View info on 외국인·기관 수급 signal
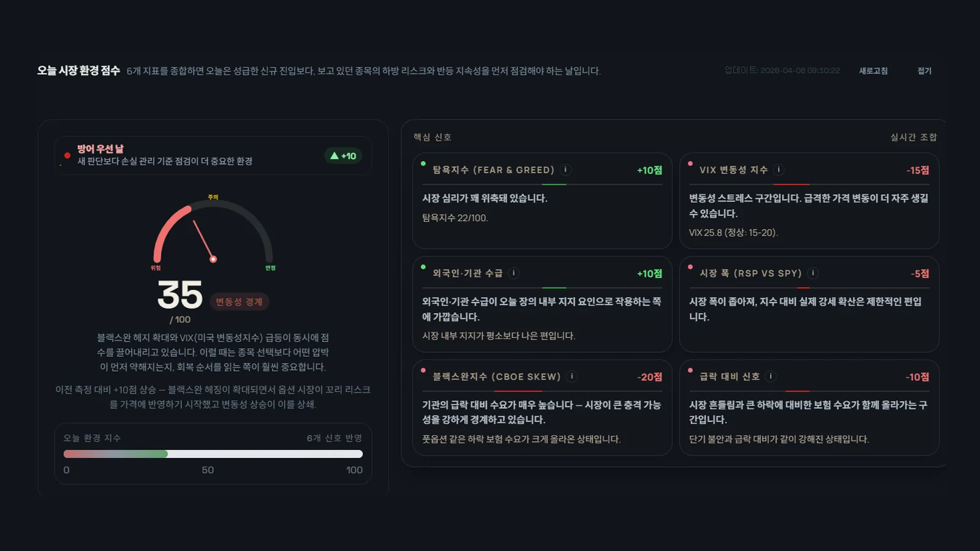 coord(513,274)
